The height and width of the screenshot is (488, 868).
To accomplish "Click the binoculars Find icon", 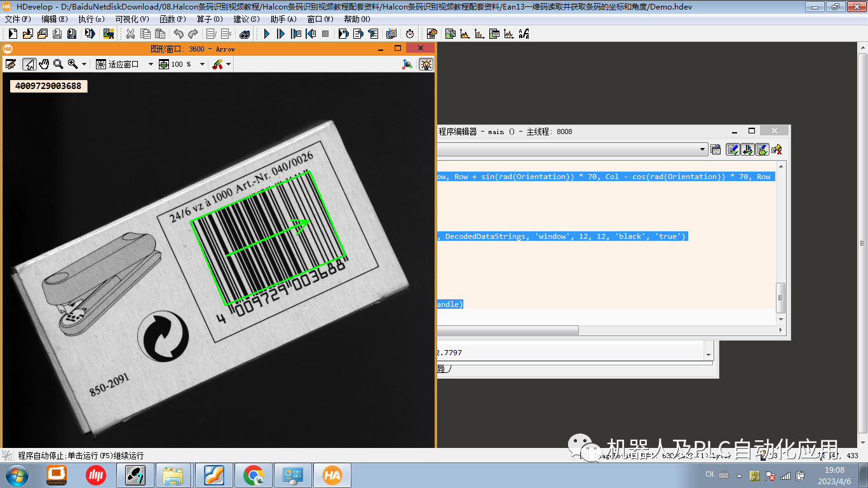I will pos(244,34).
